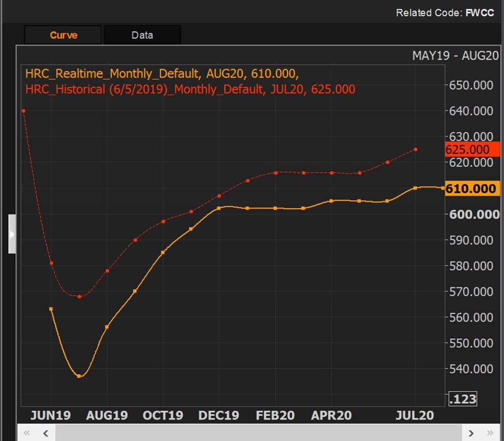Switch to the Curve tab
The height and width of the screenshot is (441, 504).
[x=63, y=35]
